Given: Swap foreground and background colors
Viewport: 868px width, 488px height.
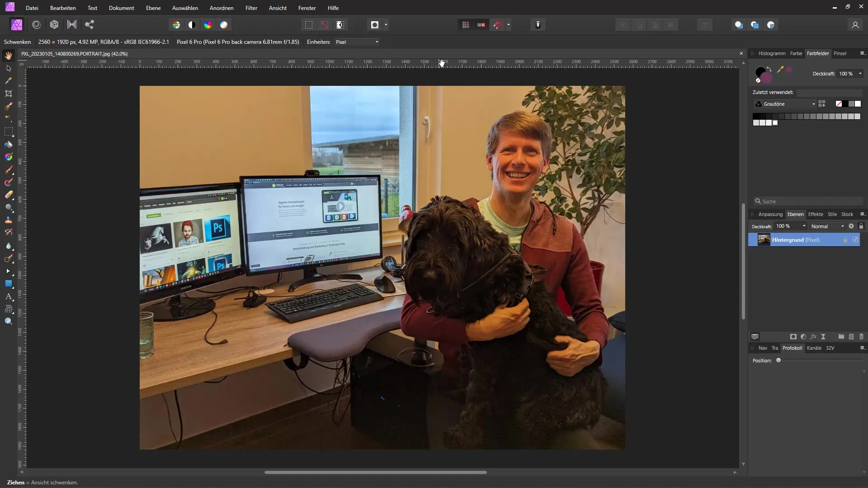Looking at the screenshot, I should point(769,68).
